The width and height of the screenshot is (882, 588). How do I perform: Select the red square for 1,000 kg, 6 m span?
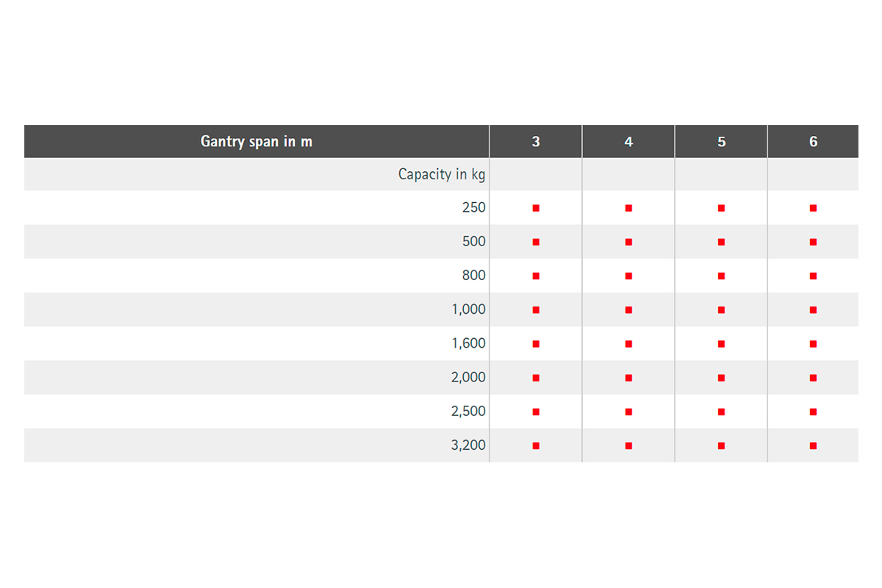813,309
